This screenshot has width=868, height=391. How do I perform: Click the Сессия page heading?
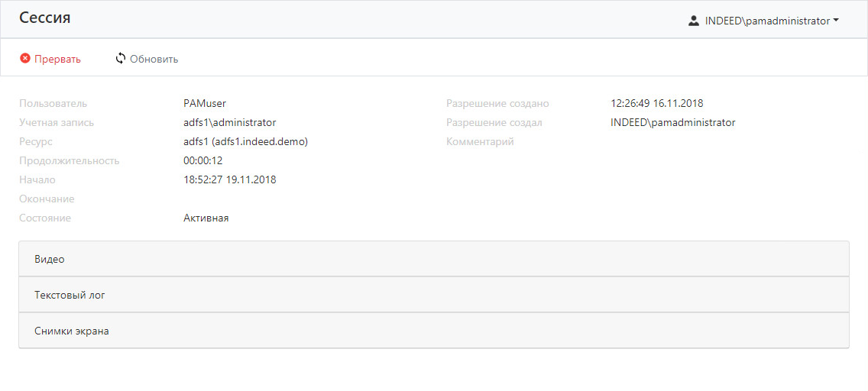(x=45, y=18)
